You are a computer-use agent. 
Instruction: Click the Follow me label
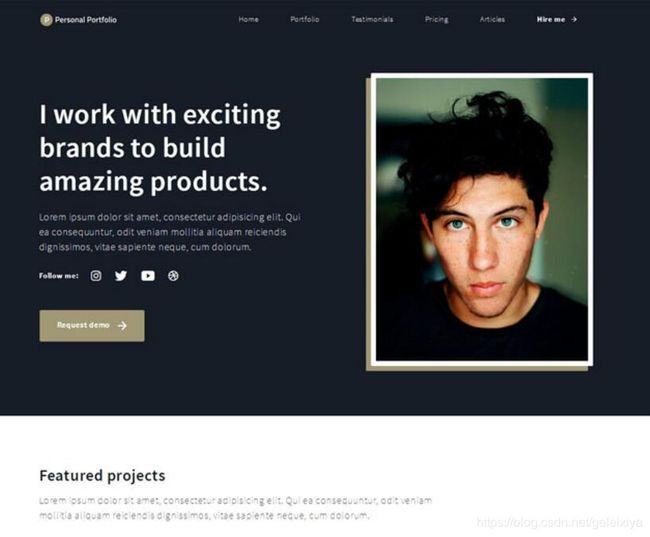click(x=58, y=276)
